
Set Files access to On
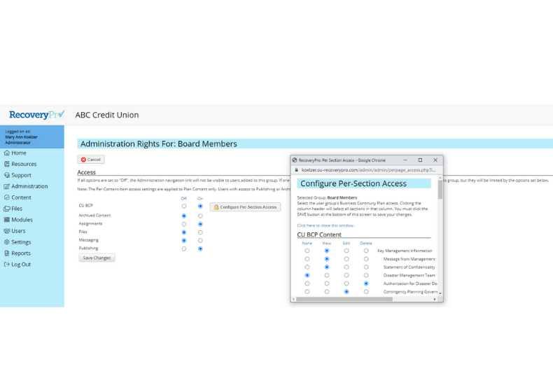pos(200,232)
